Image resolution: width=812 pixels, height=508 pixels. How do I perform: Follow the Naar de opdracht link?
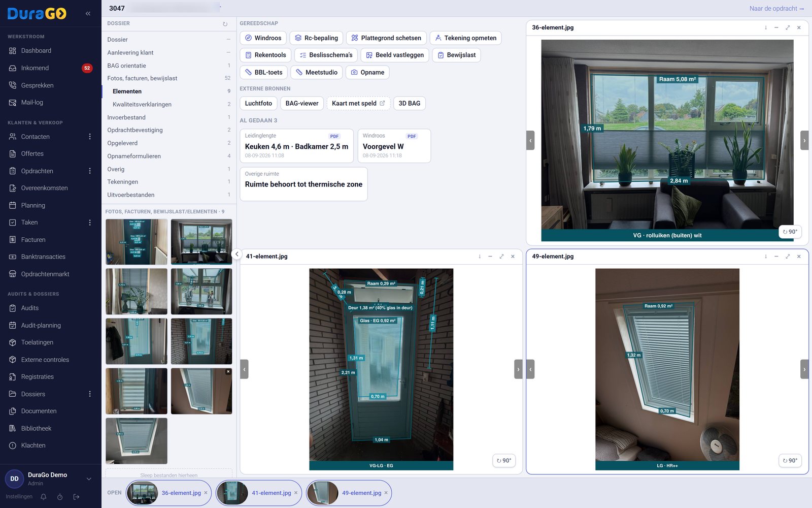click(x=776, y=9)
